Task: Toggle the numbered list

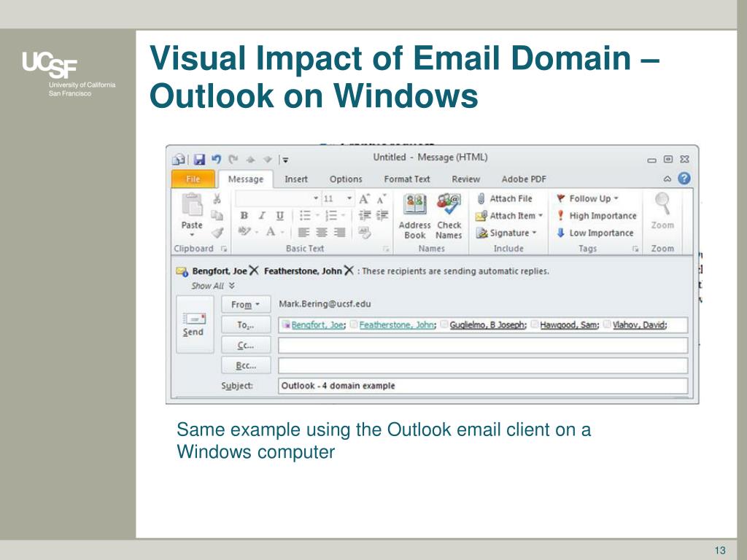Action: click(331, 216)
